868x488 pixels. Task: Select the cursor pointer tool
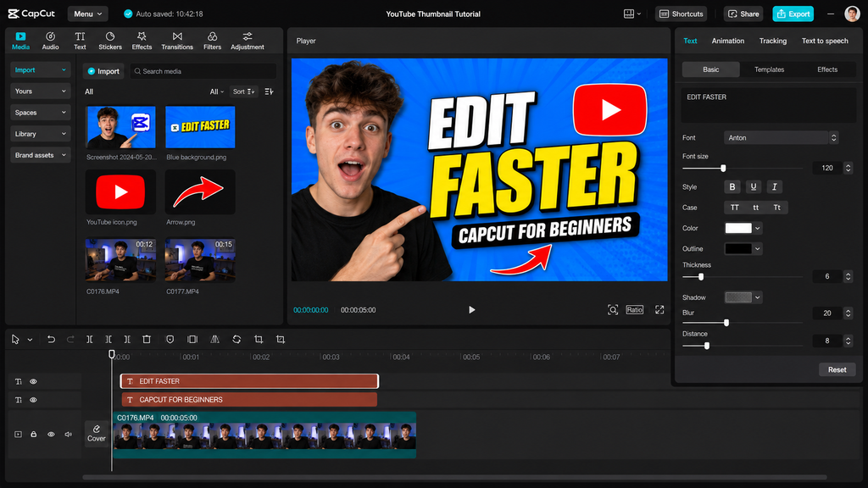pyautogui.click(x=15, y=339)
